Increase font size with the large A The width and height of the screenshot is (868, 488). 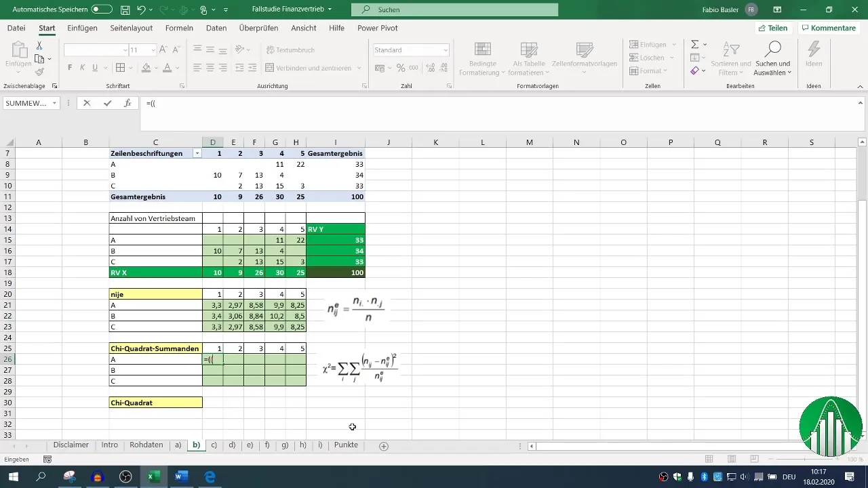[163, 50]
